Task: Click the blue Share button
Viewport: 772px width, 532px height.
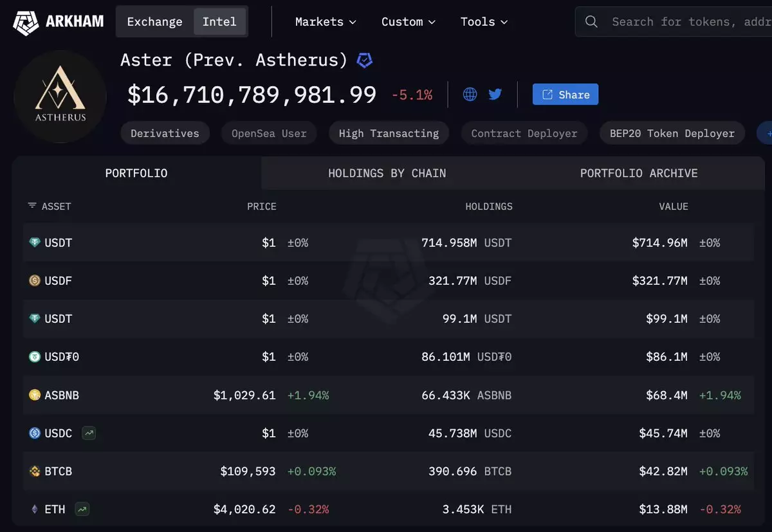Action: coord(565,95)
